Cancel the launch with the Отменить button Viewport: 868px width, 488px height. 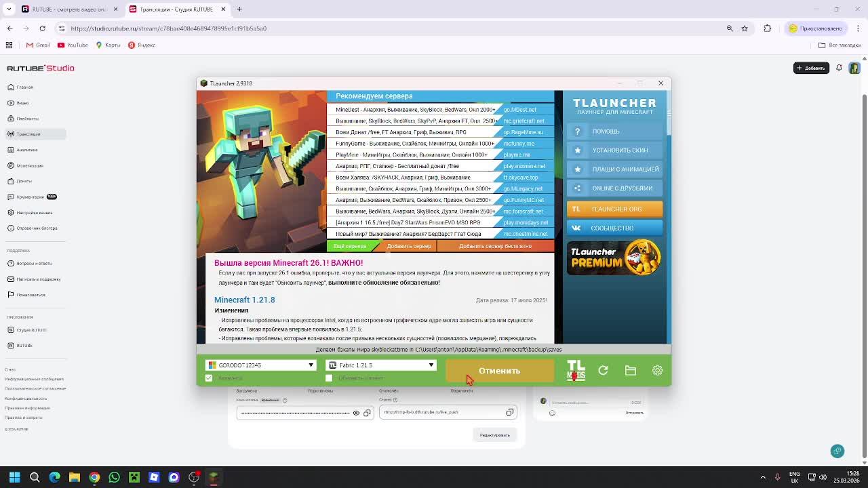click(499, 371)
